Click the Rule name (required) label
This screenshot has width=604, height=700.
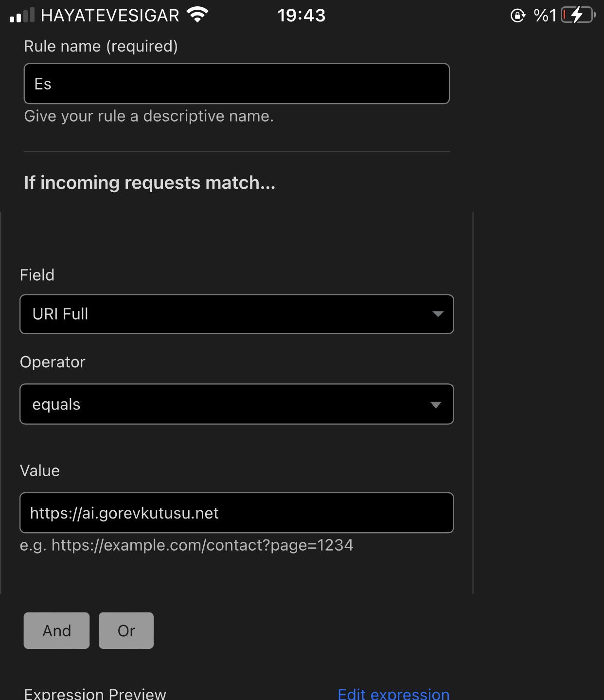pyautogui.click(x=101, y=46)
